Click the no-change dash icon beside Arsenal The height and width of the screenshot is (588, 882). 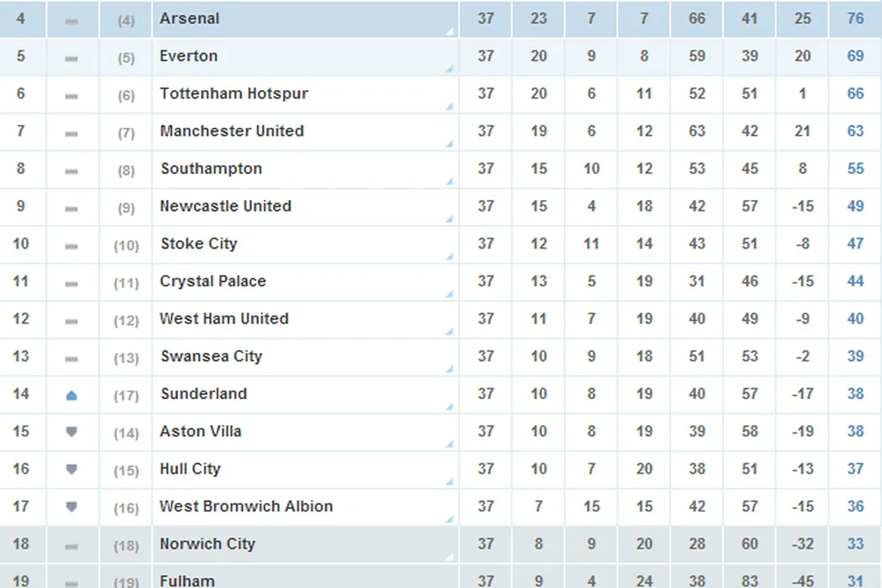(71, 21)
